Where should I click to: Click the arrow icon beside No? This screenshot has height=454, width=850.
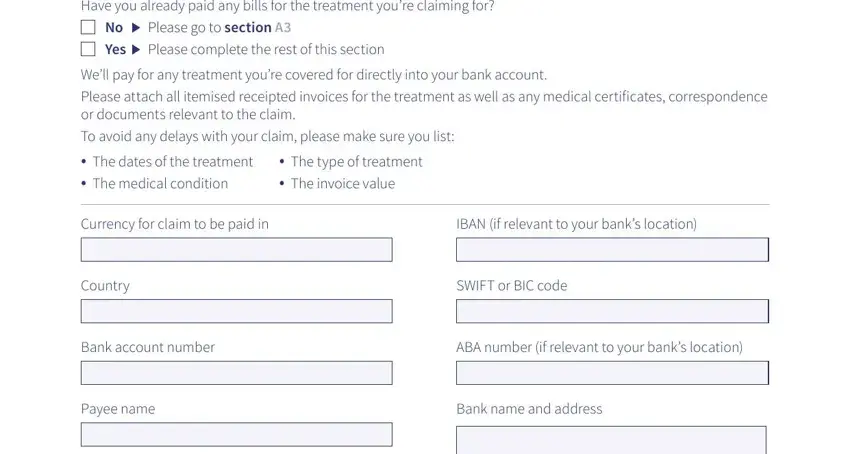point(136,28)
